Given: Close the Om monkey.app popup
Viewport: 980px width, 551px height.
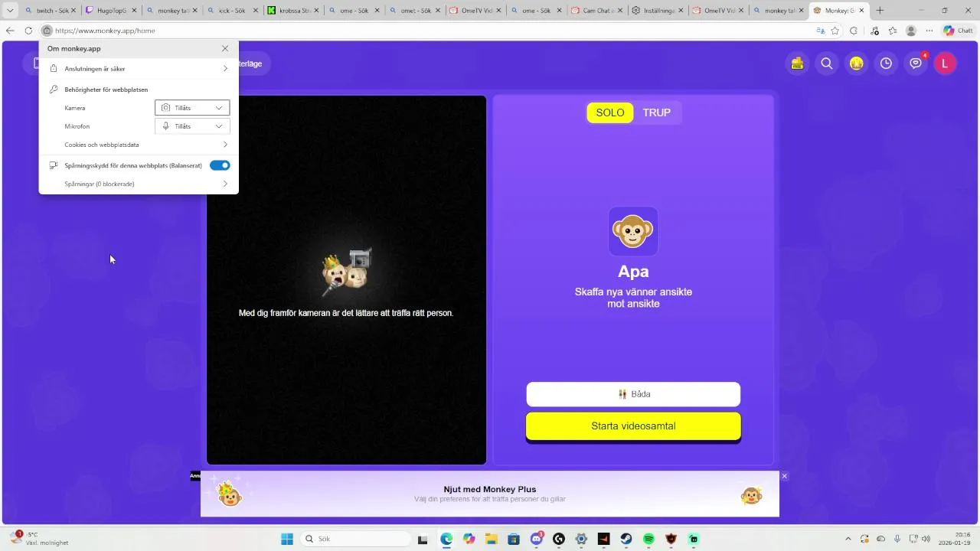Looking at the screenshot, I should pyautogui.click(x=225, y=48).
